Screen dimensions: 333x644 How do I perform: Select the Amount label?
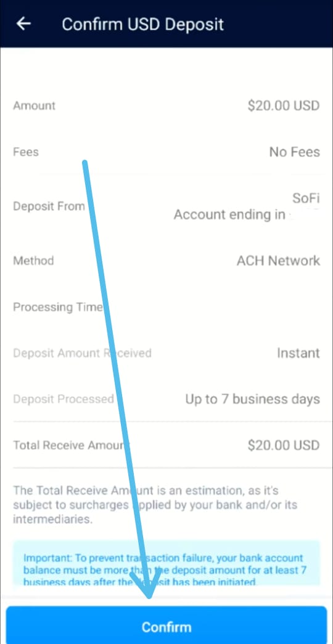click(x=34, y=105)
